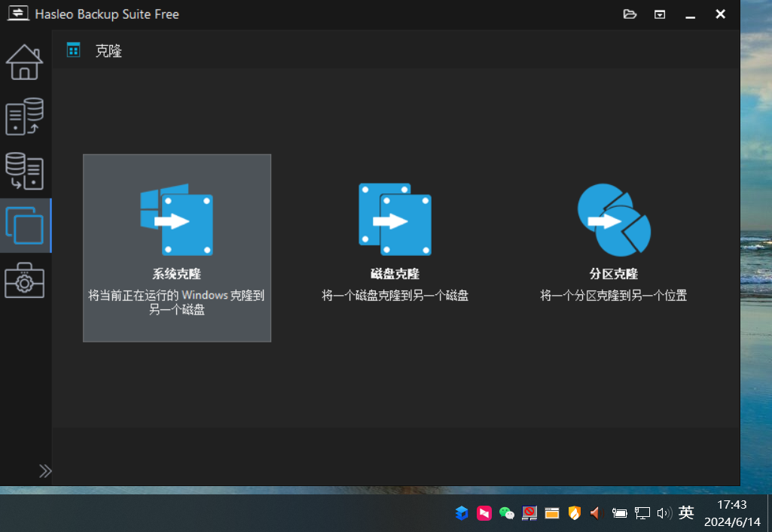
Task: Click the System Clone Windows-disk icon
Action: 177,220
